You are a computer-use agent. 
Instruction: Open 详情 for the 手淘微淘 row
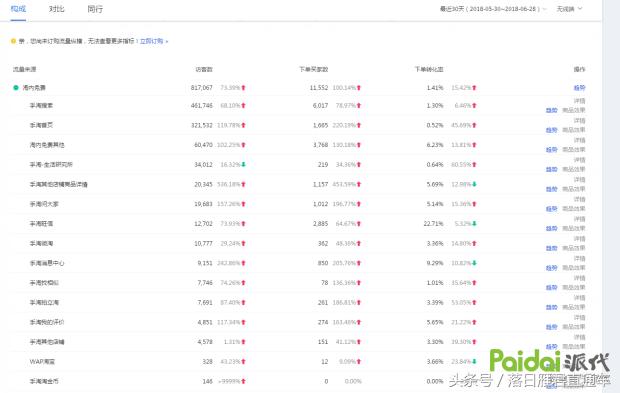pyautogui.click(x=579, y=239)
